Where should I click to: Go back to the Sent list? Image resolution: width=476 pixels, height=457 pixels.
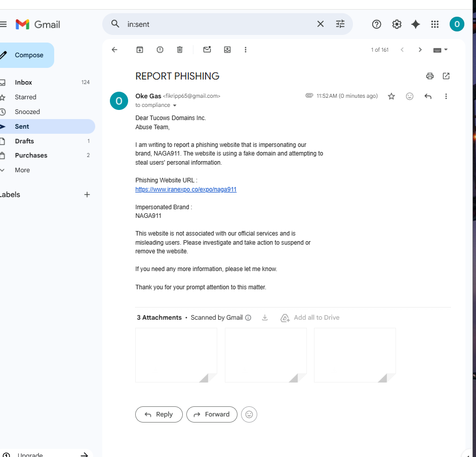point(114,50)
